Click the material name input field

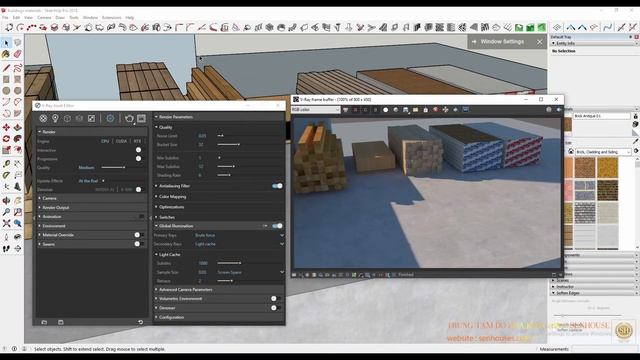click(x=602, y=116)
